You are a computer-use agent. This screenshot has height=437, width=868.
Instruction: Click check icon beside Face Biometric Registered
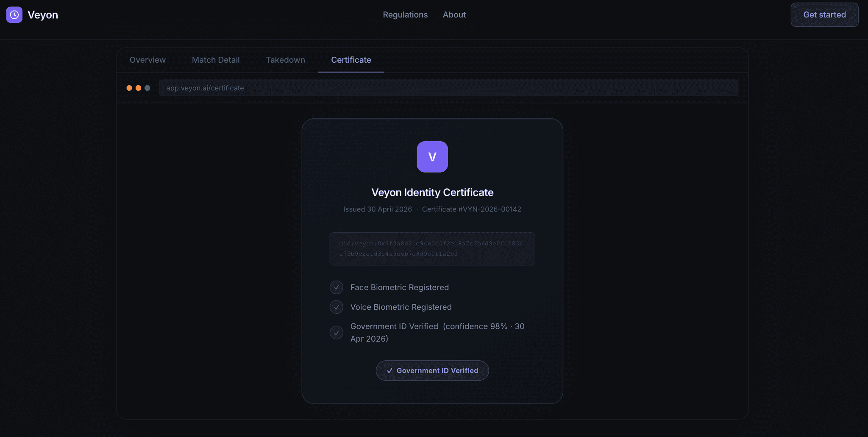(x=337, y=287)
